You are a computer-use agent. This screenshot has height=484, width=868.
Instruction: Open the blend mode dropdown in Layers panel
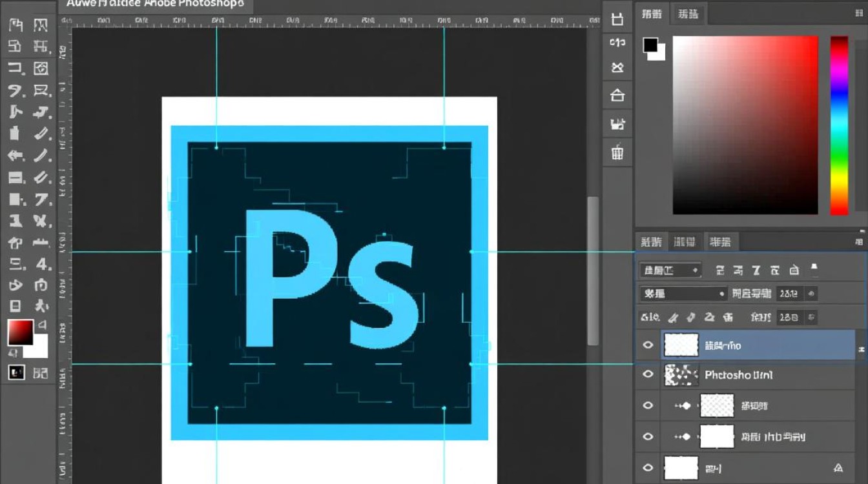683,294
